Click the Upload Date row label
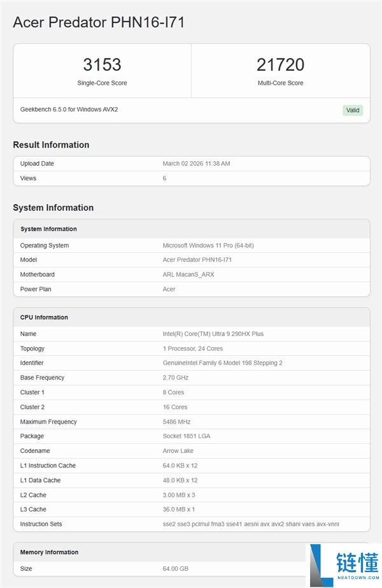This screenshot has width=382, height=588. coord(37,164)
